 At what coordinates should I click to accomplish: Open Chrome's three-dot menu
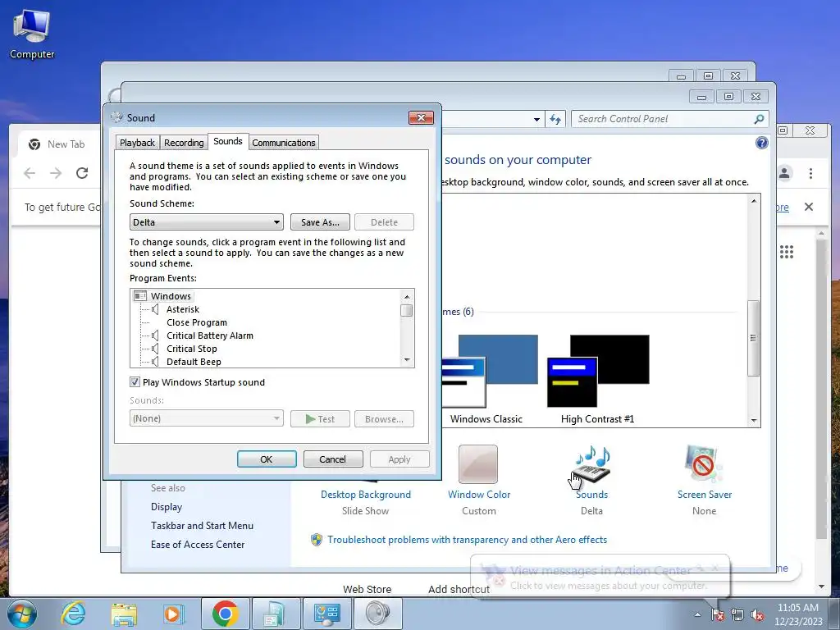810,173
